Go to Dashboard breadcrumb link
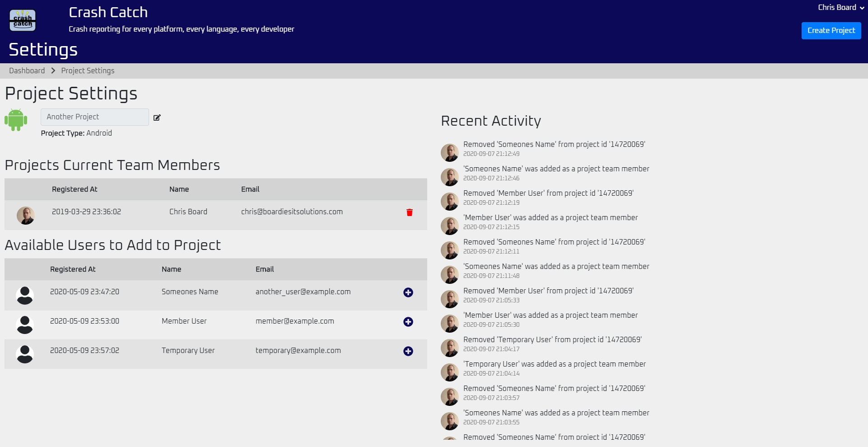 [x=27, y=71]
